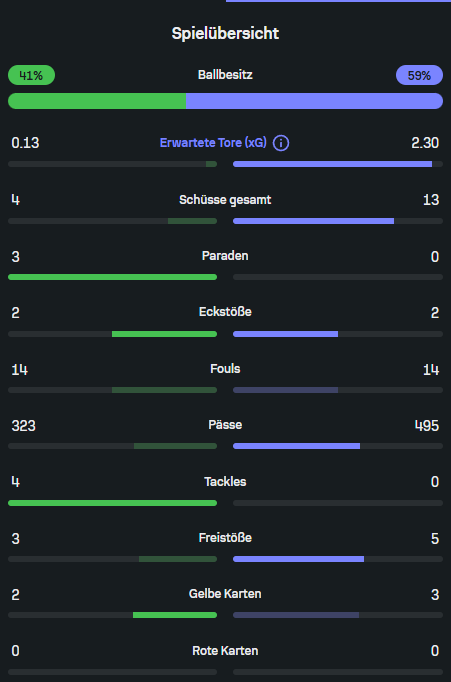Open the Erwartete Tore (xG) link
The width and height of the screenshot is (451, 682).
213,143
